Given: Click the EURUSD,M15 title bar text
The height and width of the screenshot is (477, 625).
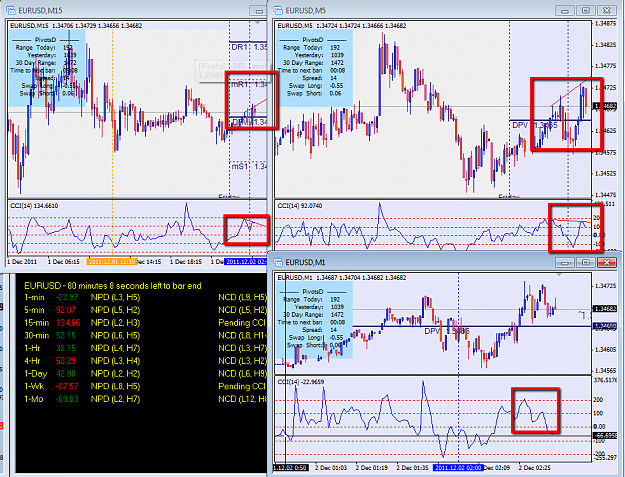Looking at the screenshot, I should click(x=40, y=10).
